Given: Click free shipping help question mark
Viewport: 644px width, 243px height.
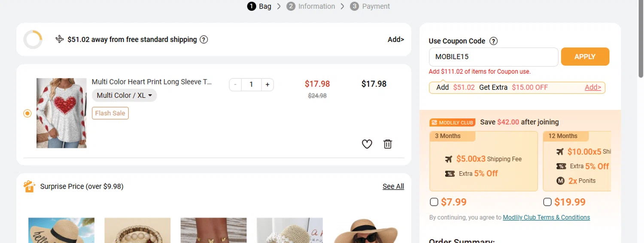Looking at the screenshot, I should (204, 39).
